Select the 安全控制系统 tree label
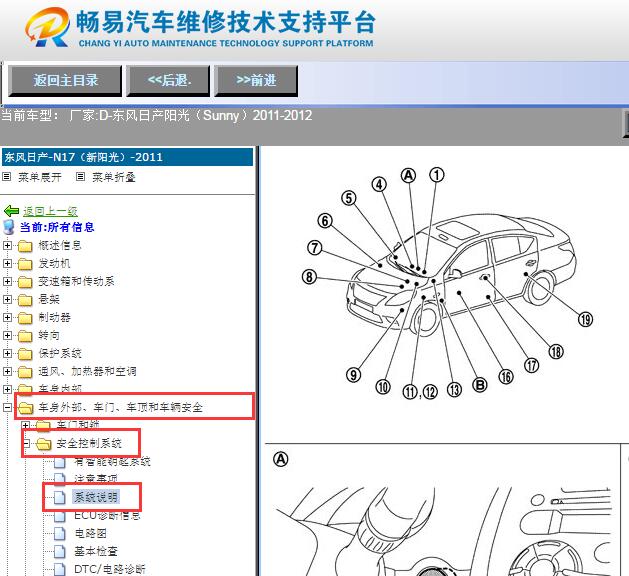The height and width of the screenshot is (576, 629). (x=89, y=444)
